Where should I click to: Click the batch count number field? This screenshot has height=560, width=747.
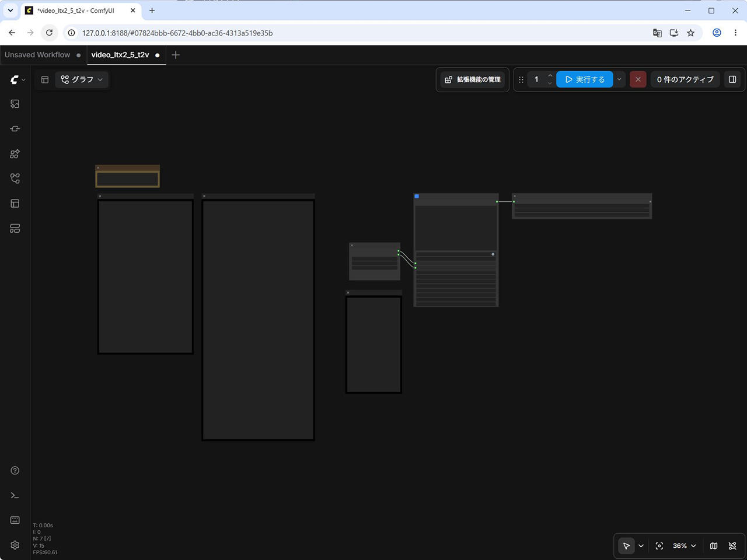[537, 79]
